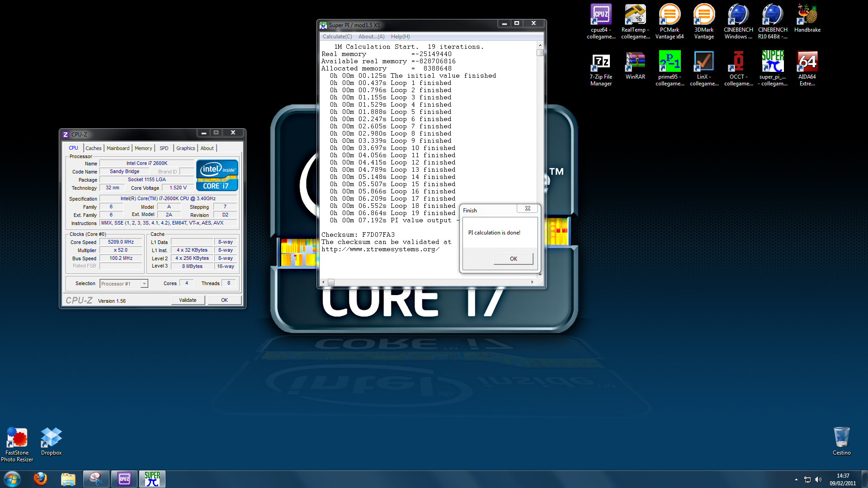Show hidden system tray icons arrow
The width and height of the screenshot is (868, 488).
click(x=796, y=479)
